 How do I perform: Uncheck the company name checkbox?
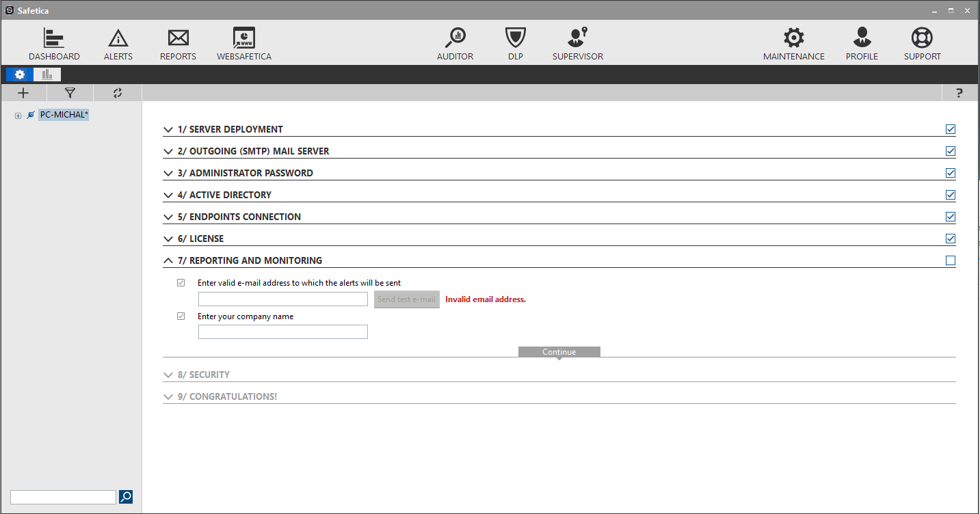click(x=181, y=316)
